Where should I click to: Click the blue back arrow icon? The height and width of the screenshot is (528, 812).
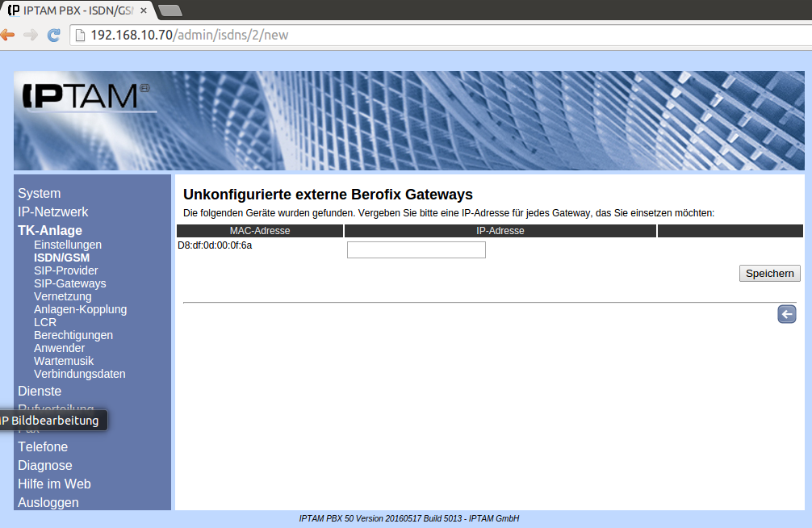tap(786, 314)
